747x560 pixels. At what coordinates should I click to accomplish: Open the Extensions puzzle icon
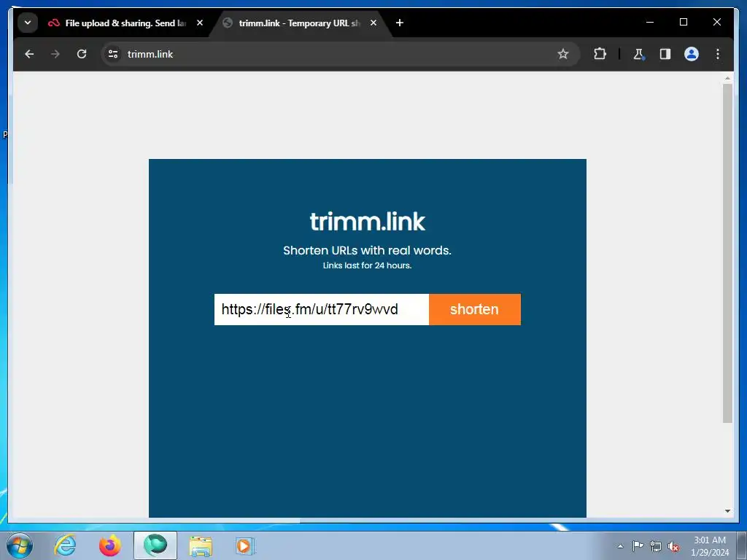point(600,54)
